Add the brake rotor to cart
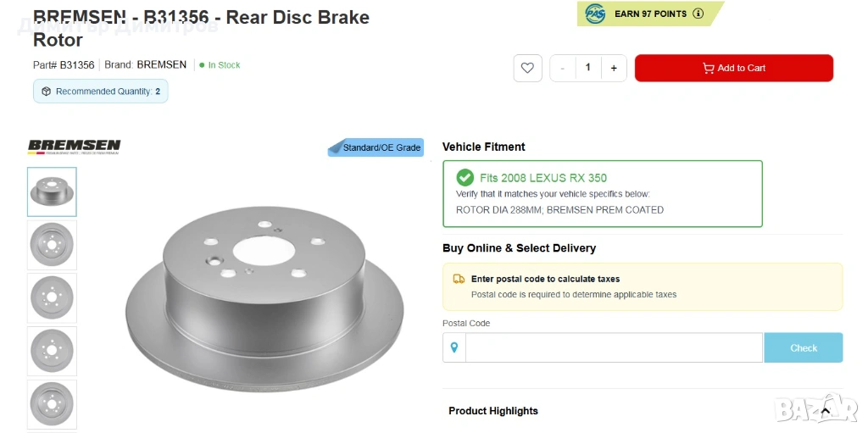 coord(734,68)
